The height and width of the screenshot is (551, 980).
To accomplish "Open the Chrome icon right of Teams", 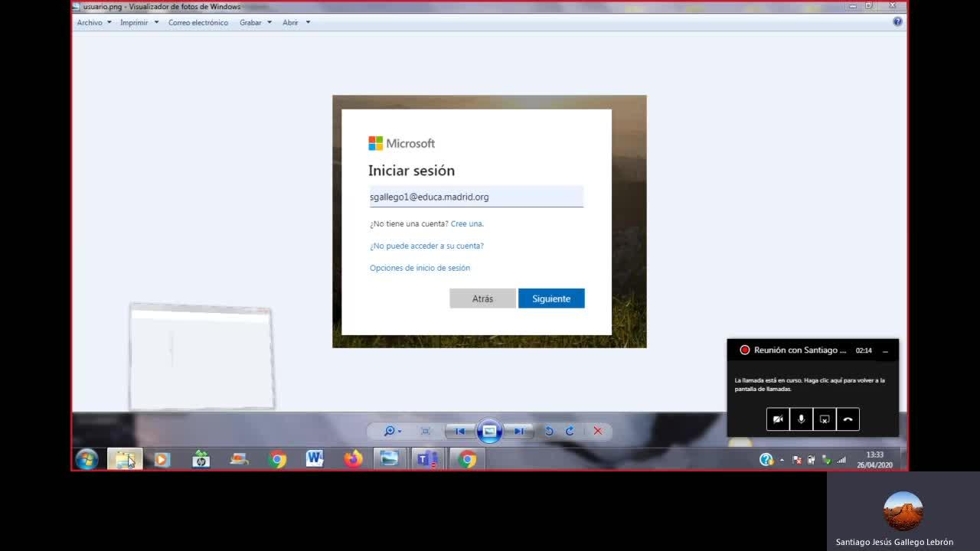I will (466, 459).
